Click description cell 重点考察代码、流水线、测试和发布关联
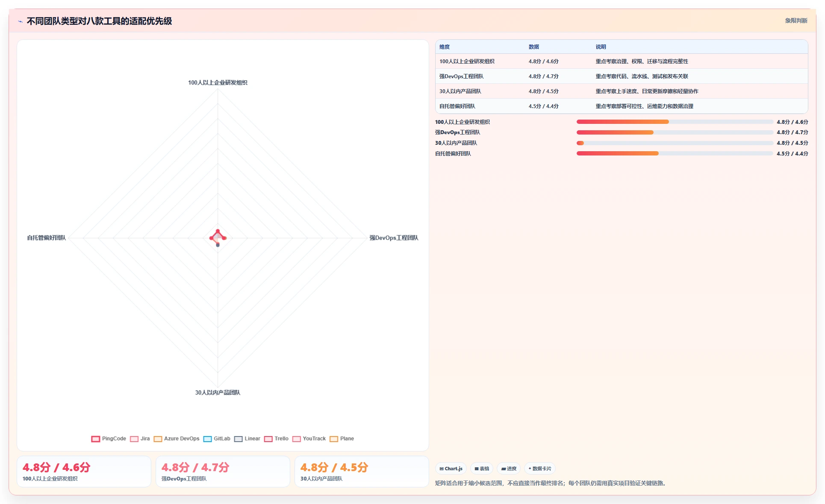Image resolution: width=825 pixels, height=504 pixels. pyautogui.click(x=642, y=76)
